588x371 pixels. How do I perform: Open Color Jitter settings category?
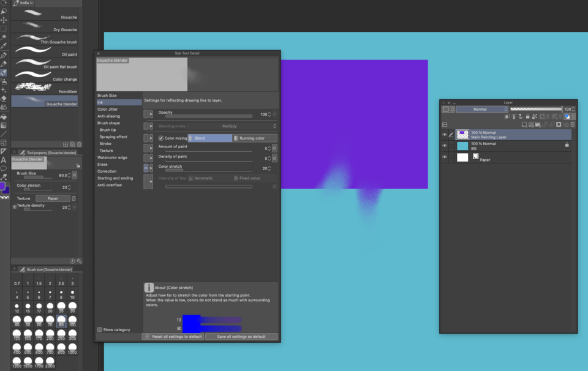point(108,110)
